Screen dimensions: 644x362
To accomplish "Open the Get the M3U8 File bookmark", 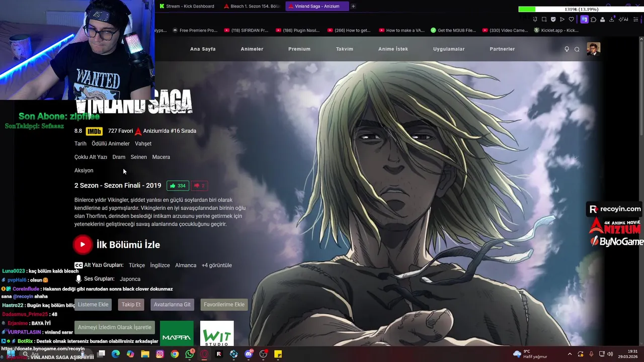I will pos(453,30).
